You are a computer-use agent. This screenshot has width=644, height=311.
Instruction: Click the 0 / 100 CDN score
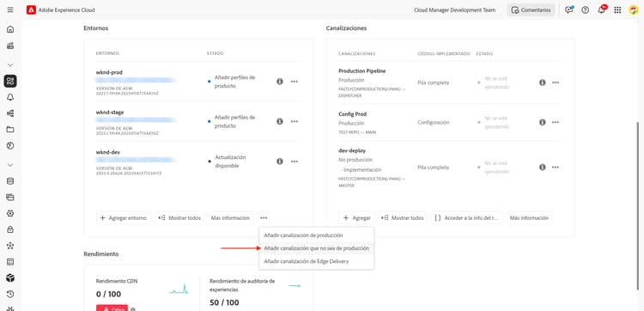(x=108, y=294)
